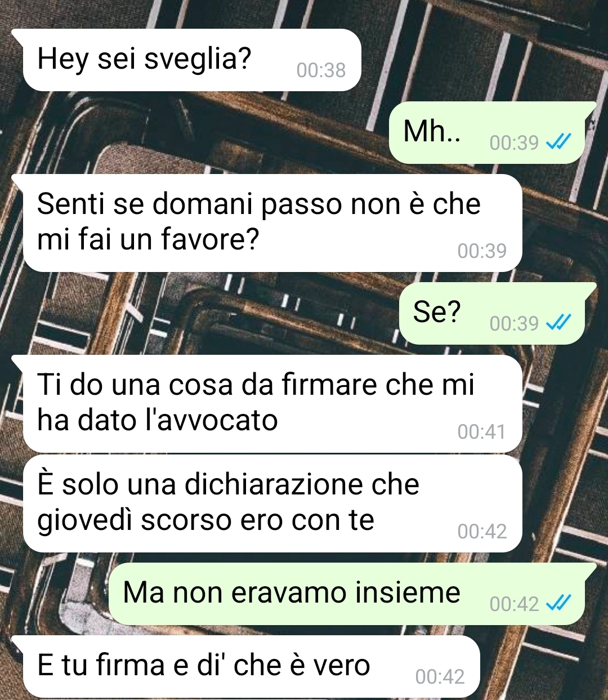Select the 'E tu firma e di' che è vero' message
This screenshot has height=700, width=608.
click(x=251, y=667)
